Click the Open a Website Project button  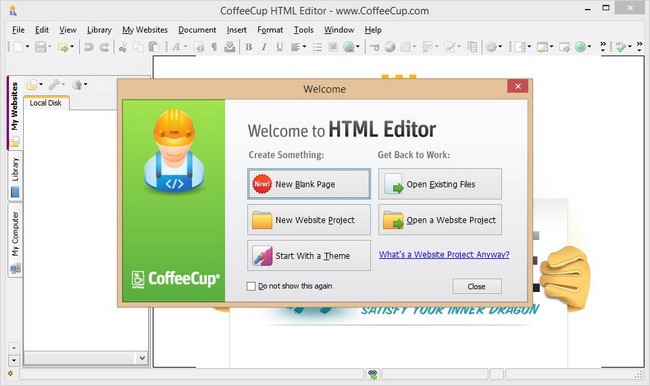pyautogui.click(x=440, y=220)
